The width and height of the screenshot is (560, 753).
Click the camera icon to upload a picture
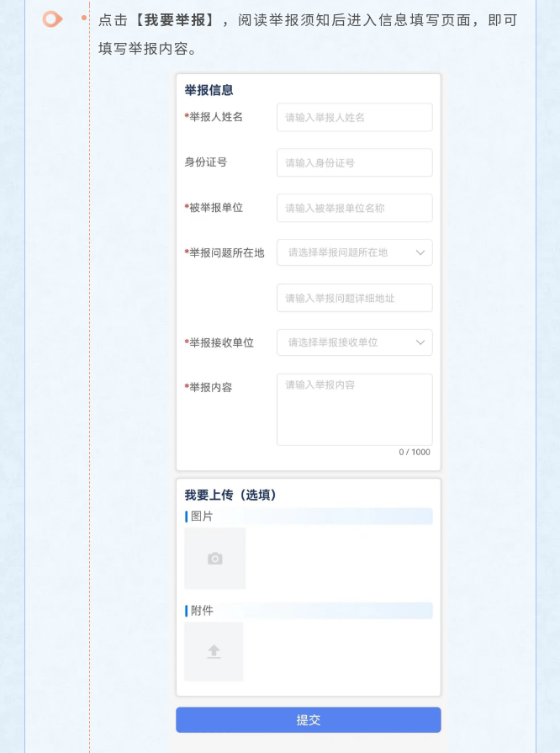pyautogui.click(x=215, y=559)
